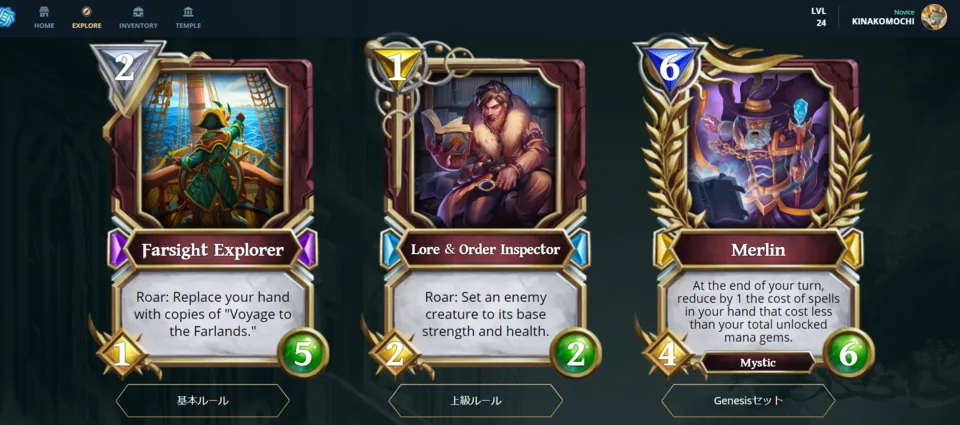Go to the Temple tab
The image size is (960, 425).
pyautogui.click(x=188, y=18)
